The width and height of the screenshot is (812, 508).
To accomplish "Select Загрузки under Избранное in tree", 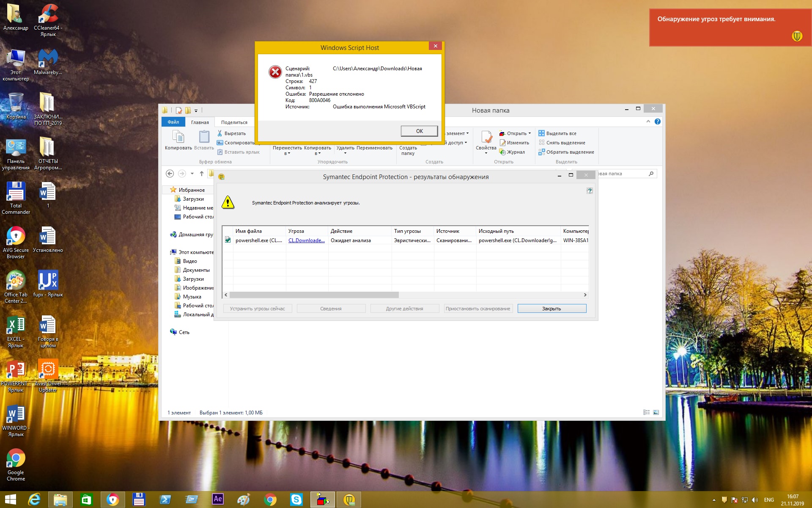I will click(193, 199).
